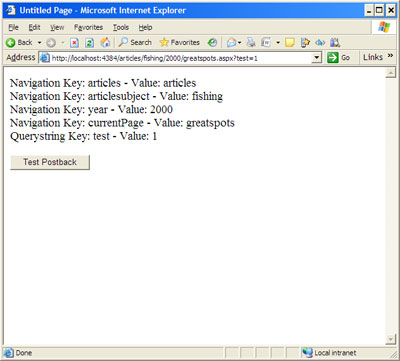Click the Back navigation button

(19, 43)
